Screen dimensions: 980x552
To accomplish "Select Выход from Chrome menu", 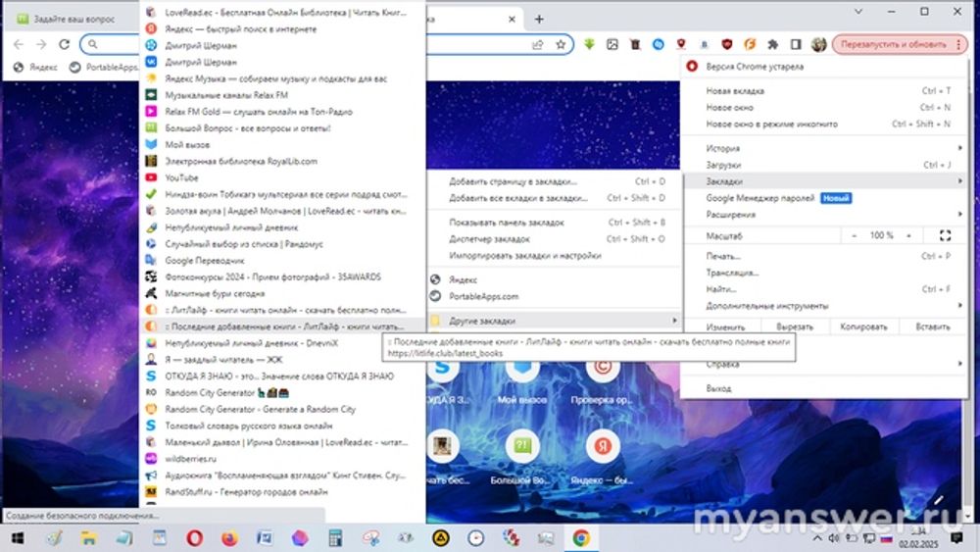I will [824, 389].
